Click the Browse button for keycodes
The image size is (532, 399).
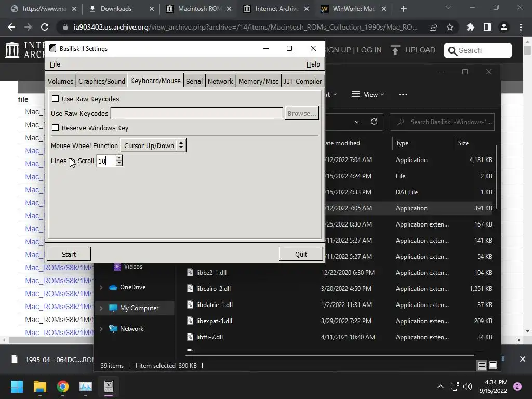pos(302,113)
